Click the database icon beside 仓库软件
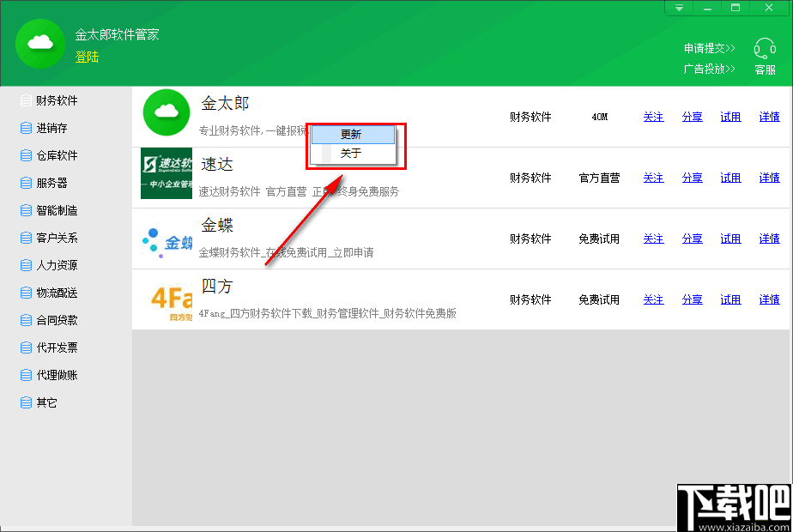 tap(26, 155)
